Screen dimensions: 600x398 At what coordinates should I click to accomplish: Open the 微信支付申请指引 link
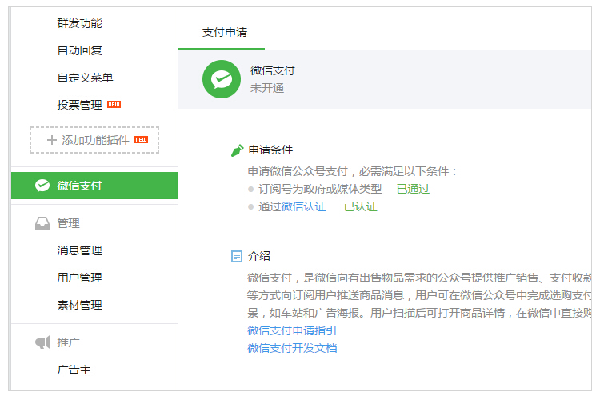click(292, 330)
